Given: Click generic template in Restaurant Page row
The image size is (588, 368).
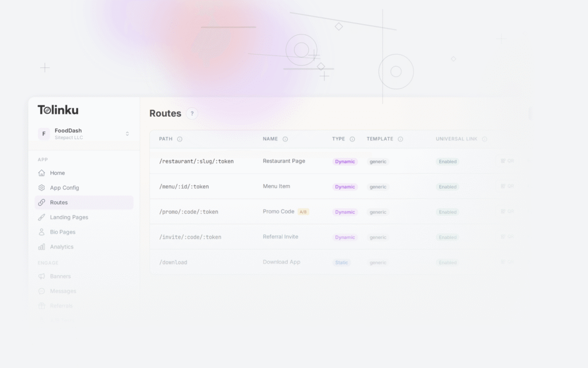Looking at the screenshot, I should tap(378, 162).
